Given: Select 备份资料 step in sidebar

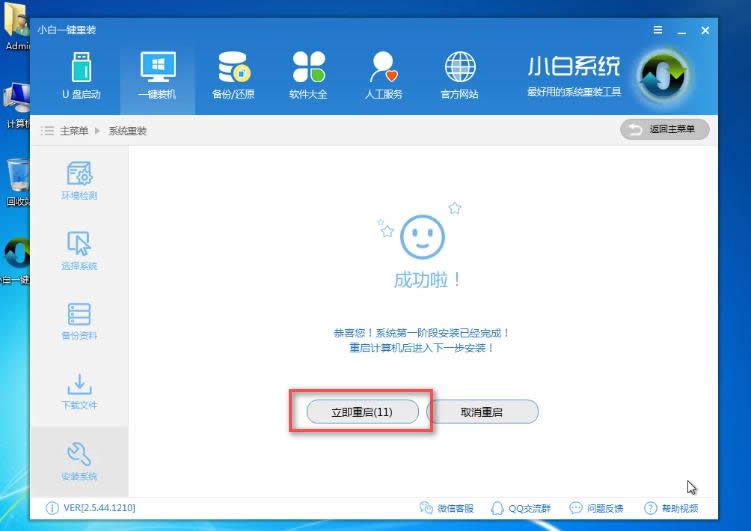Looking at the screenshot, I should pos(79,321).
